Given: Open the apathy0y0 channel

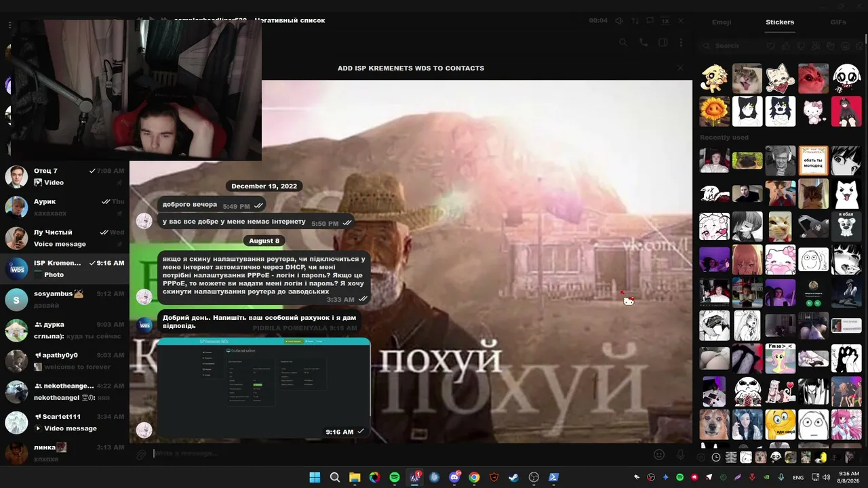Looking at the screenshot, I should 64,361.
